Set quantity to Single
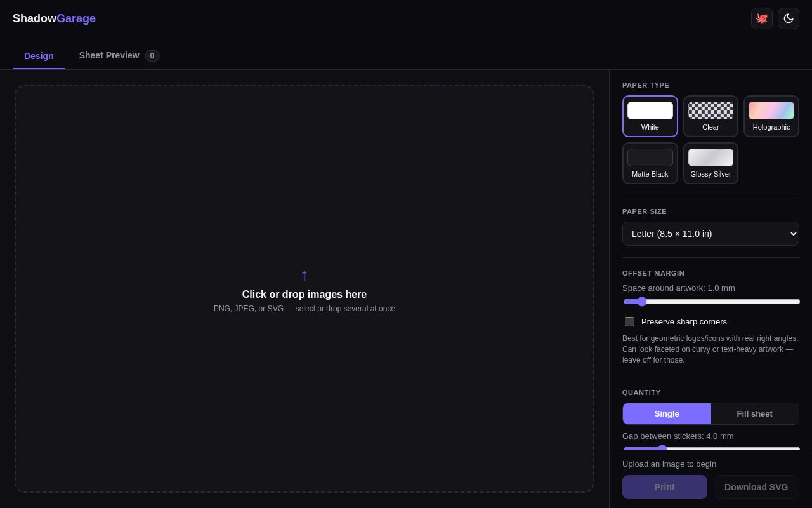 (x=667, y=413)
